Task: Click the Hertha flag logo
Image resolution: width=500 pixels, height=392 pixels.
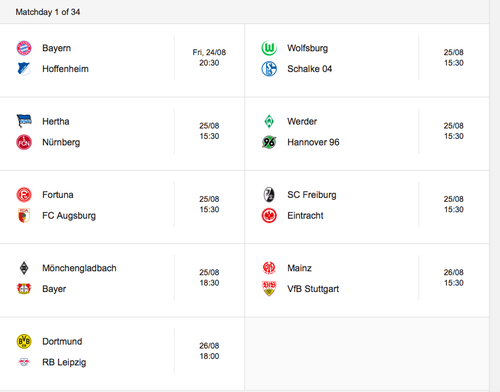Action: tap(24, 121)
